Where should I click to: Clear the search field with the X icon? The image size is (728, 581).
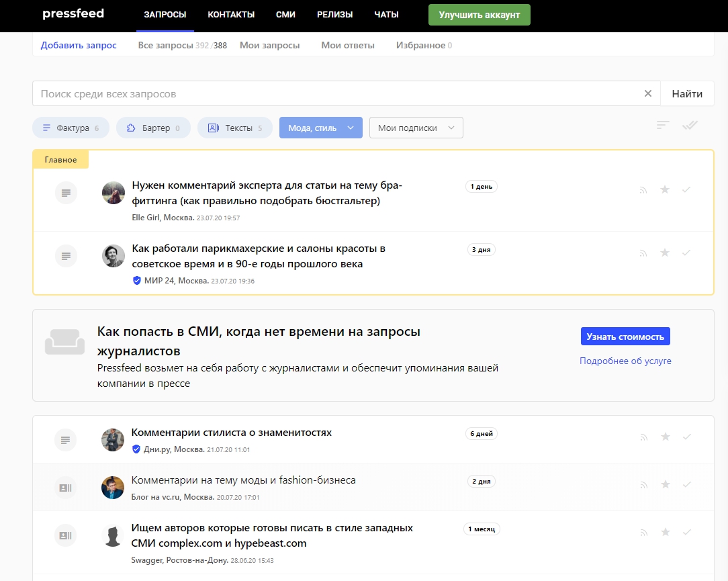[x=648, y=94]
